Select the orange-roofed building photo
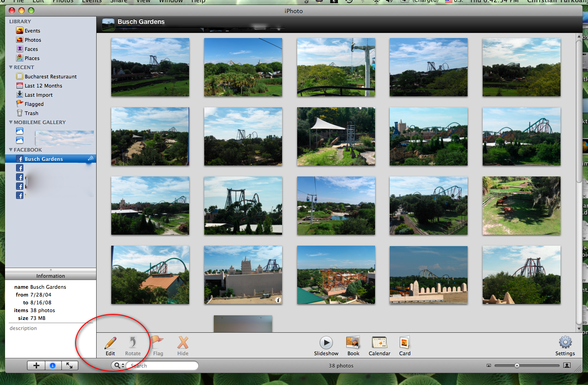Screen dimensions: 588x385 coord(150,275)
